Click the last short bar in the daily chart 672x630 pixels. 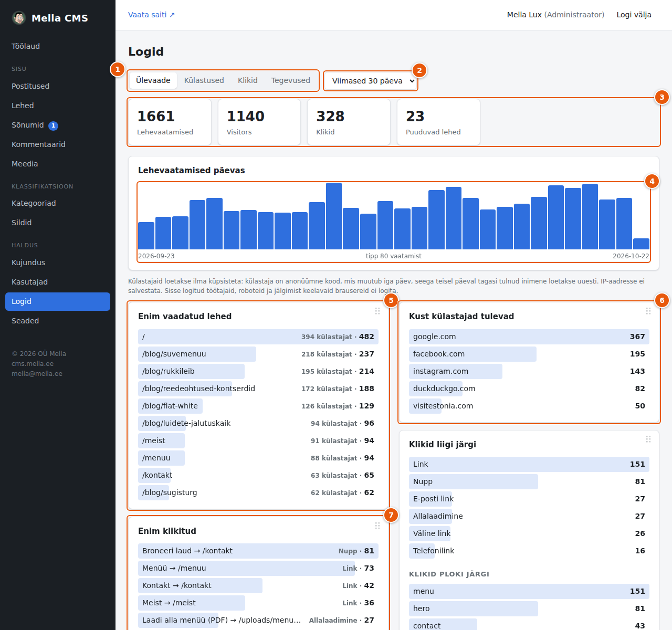641,244
